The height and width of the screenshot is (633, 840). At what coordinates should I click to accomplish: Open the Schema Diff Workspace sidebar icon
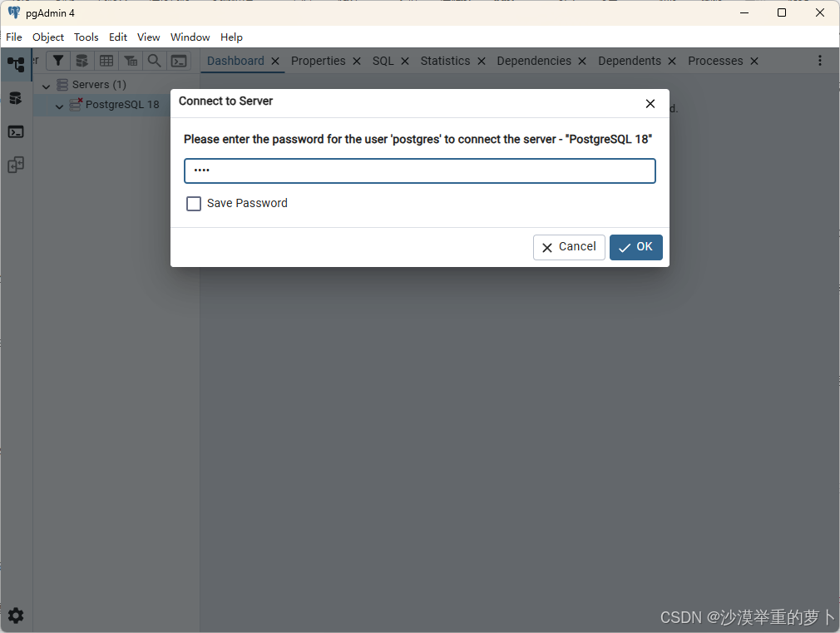click(16, 165)
